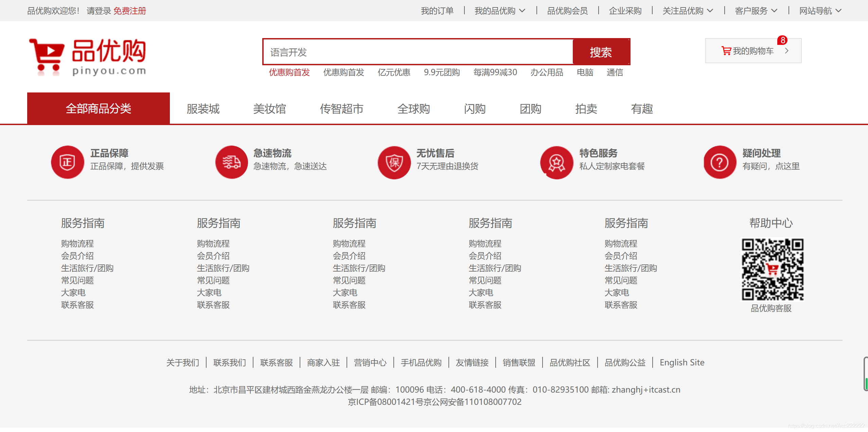Open the 客户服务 dropdown menu
Screen dimensions: 868x432
click(x=756, y=11)
